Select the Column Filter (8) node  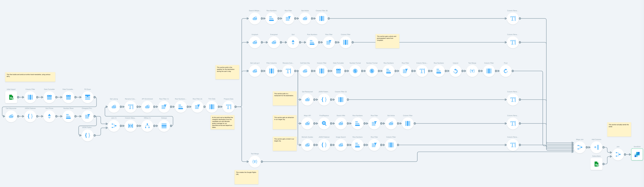point(322,19)
